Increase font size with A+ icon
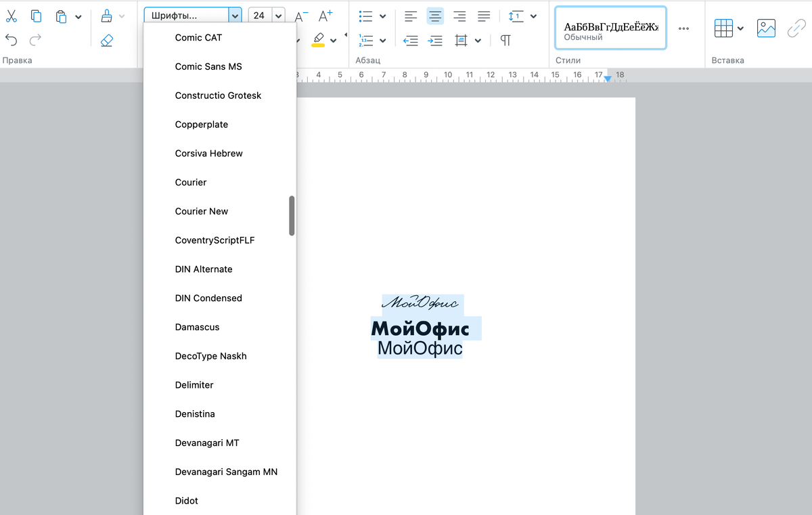Image resolution: width=812 pixels, height=515 pixels. [326, 16]
